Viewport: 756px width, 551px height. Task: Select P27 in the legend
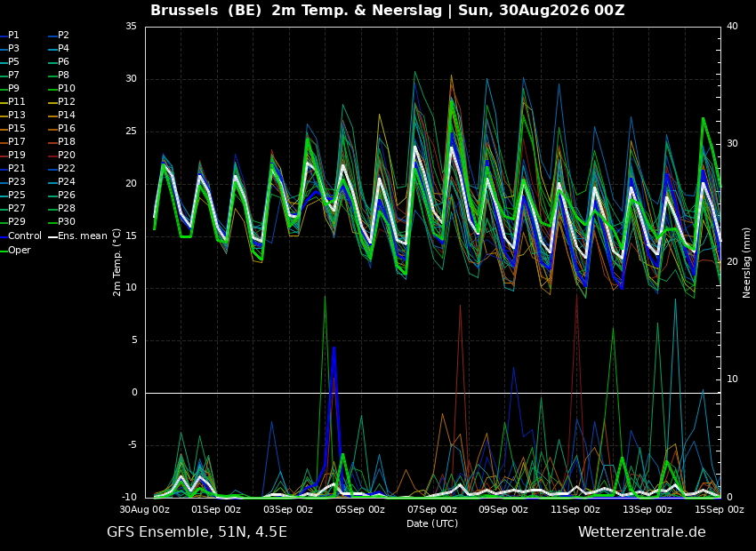point(12,209)
